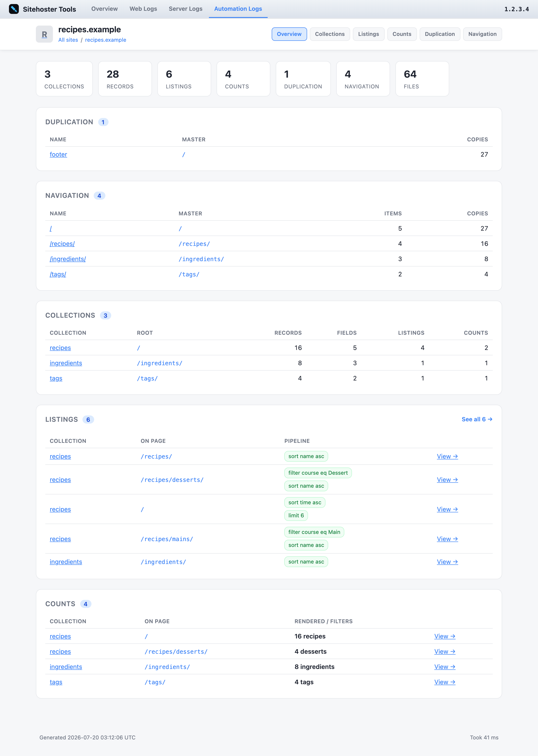Click the Collections section count badge 3
Viewport: 538px width, 756px height.
[x=105, y=316]
